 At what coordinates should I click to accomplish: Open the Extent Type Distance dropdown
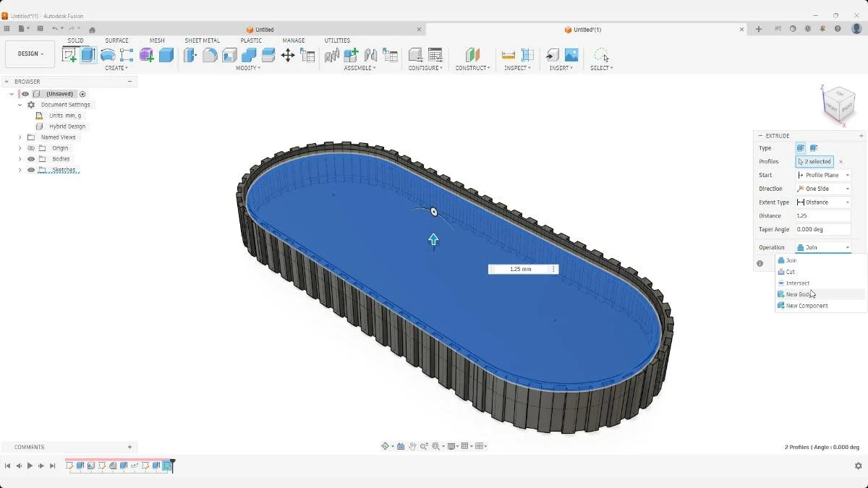click(822, 202)
